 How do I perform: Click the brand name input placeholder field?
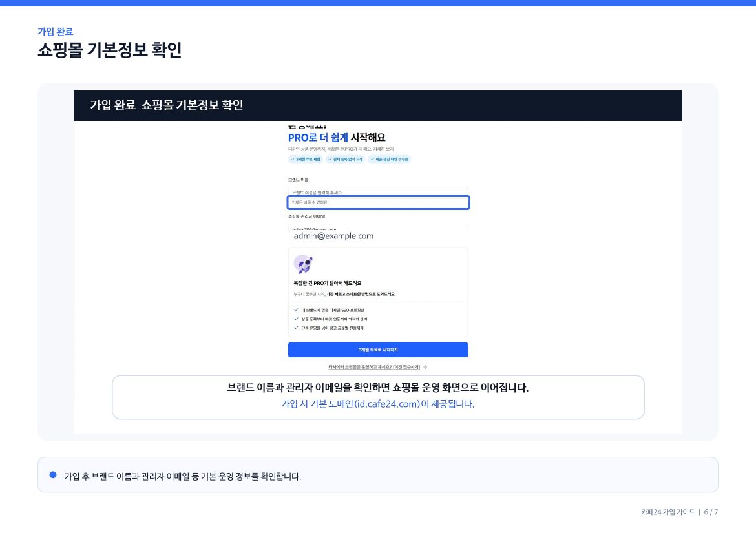click(x=378, y=193)
